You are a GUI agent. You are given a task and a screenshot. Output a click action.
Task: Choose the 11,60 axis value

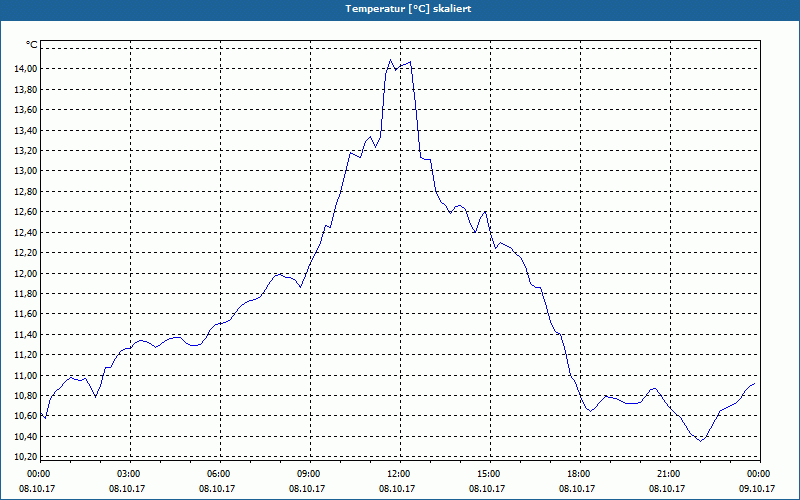(25, 314)
